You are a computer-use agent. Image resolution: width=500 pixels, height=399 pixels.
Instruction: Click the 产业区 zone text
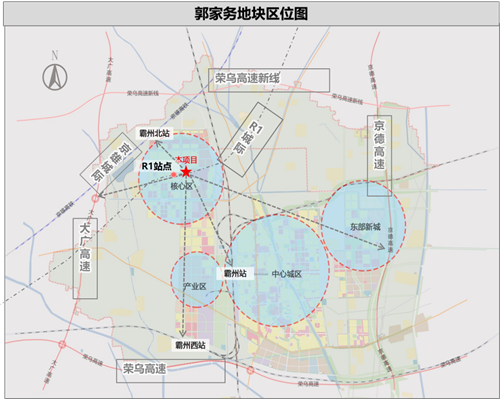point(195,286)
